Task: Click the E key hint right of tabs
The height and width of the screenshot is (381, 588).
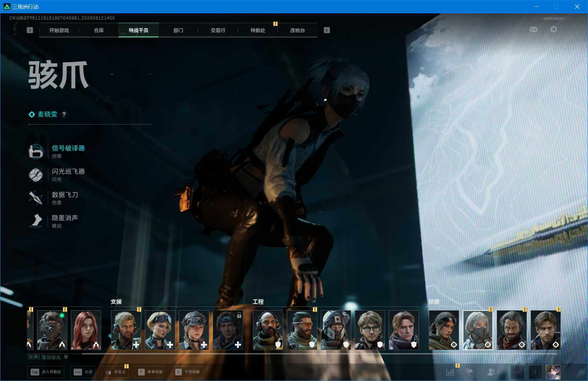Action: (x=327, y=30)
